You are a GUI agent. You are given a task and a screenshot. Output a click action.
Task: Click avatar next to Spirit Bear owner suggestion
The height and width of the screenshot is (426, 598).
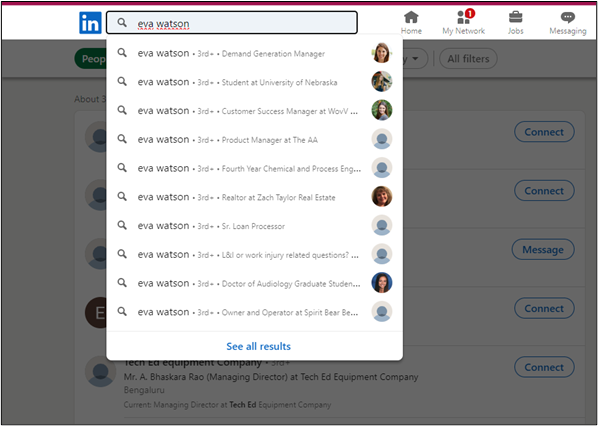[382, 312]
